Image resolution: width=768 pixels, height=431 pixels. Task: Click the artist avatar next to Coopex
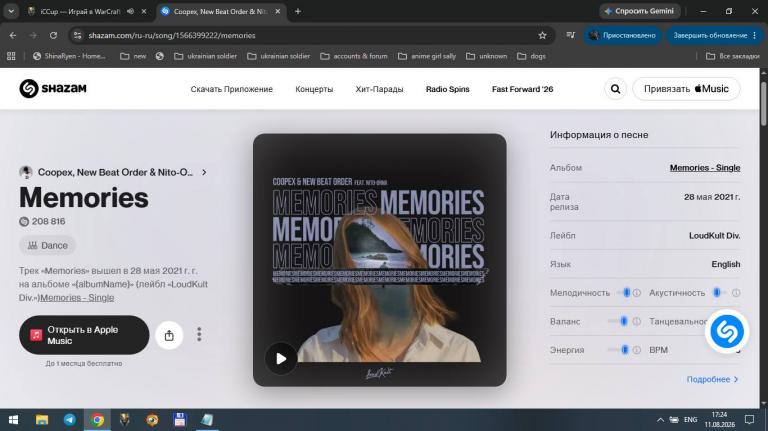26,172
